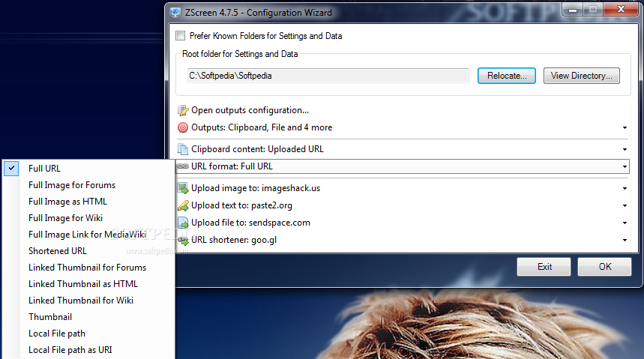This screenshot has height=359, width=644.
Task: Click the red target icon beside Outputs
Action: (x=183, y=127)
